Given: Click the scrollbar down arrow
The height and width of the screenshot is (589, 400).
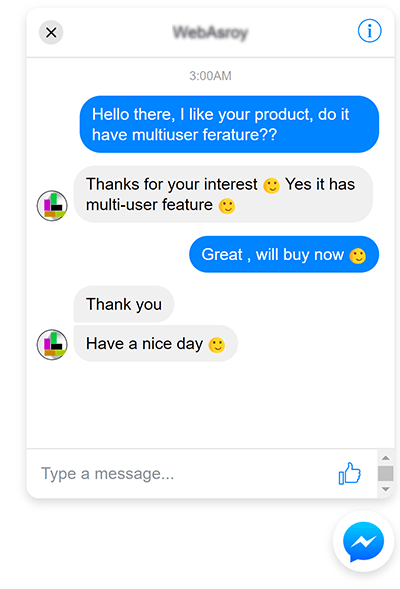Looking at the screenshot, I should point(385,489).
